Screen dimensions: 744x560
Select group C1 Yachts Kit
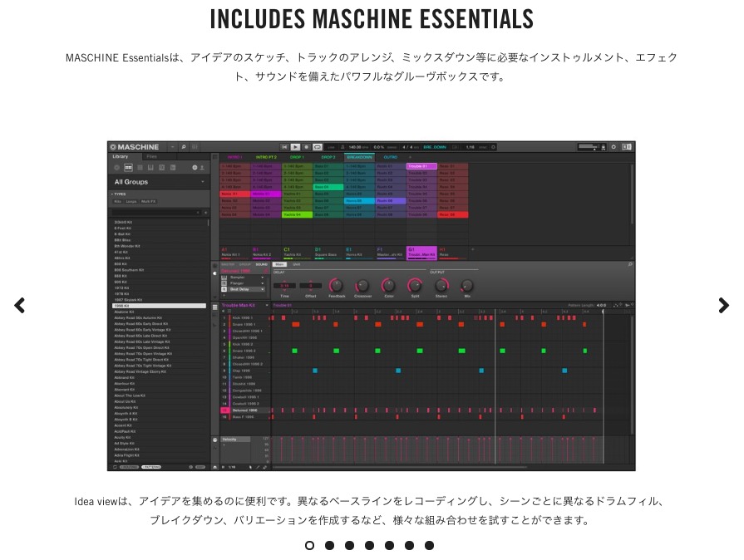pos(297,253)
